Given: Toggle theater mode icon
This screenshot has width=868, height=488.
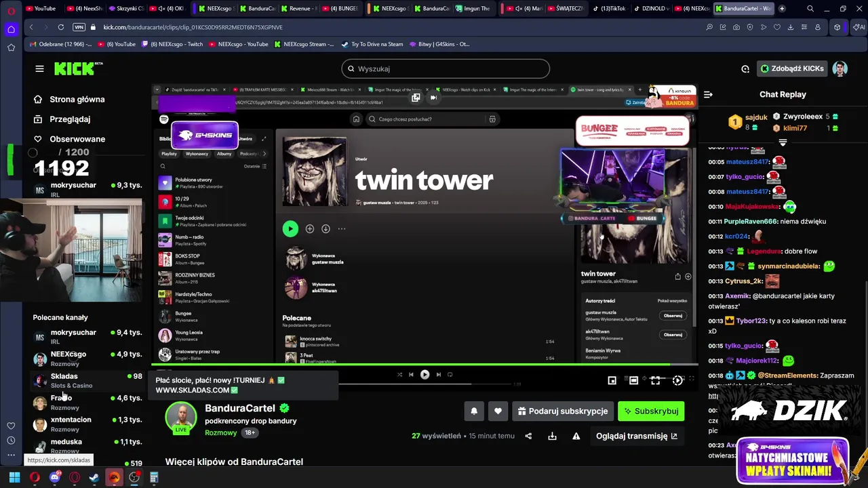Looking at the screenshot, I should click(x=633, y=380).
